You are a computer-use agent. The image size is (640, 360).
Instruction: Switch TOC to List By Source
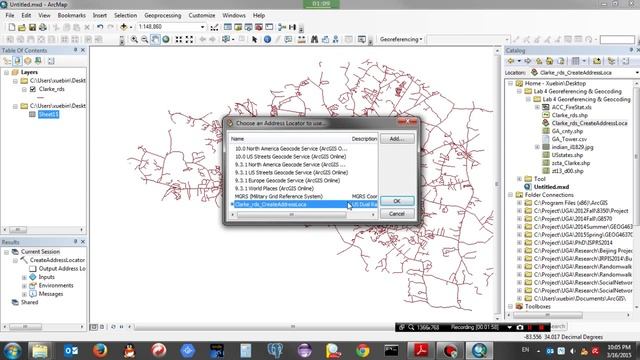click(18, 61)
